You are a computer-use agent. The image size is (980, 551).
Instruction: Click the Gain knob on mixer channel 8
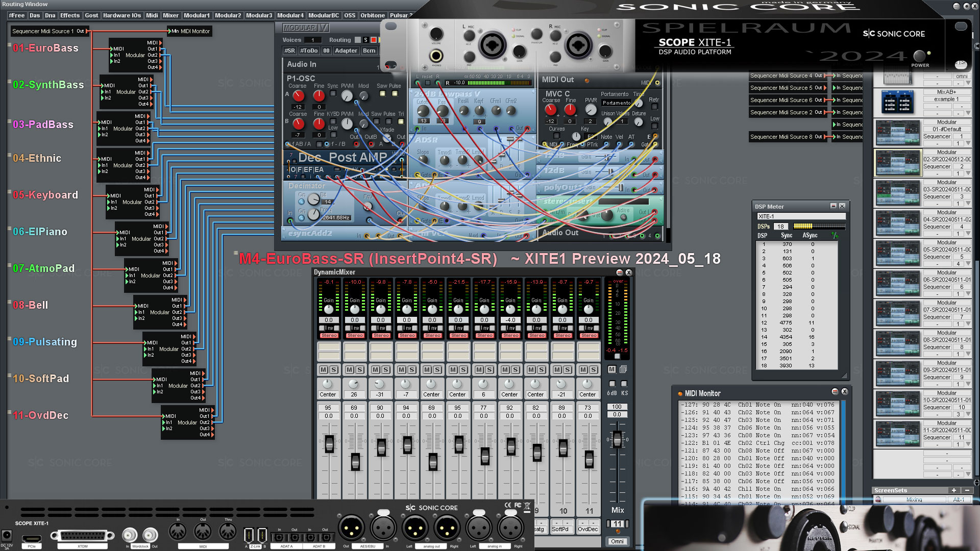[510, 309]
